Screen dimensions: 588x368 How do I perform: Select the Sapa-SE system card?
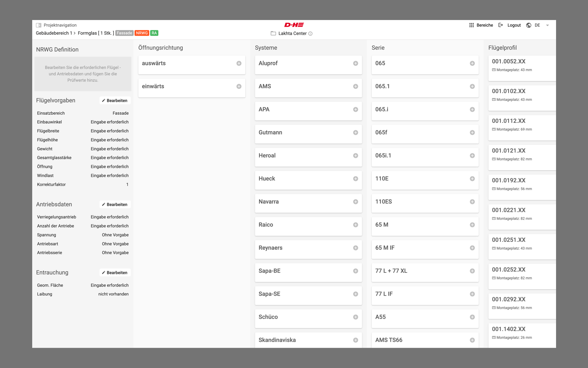[x=308, y=295]
